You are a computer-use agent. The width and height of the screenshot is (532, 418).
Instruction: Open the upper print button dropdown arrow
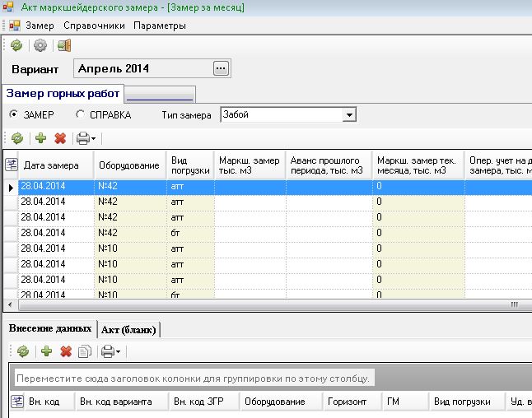click(x=93, y=139)
